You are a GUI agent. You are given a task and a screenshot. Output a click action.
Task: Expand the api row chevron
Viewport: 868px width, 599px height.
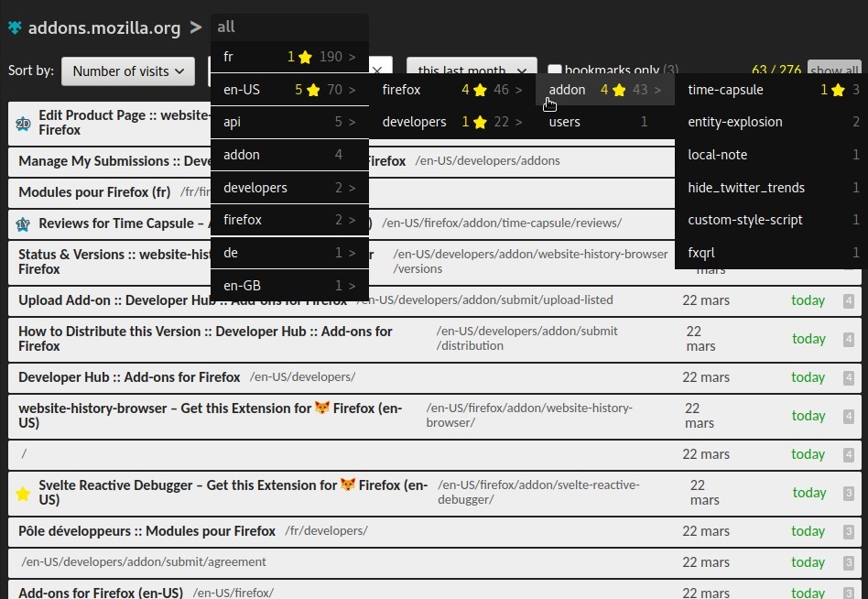tap(353, 122)
